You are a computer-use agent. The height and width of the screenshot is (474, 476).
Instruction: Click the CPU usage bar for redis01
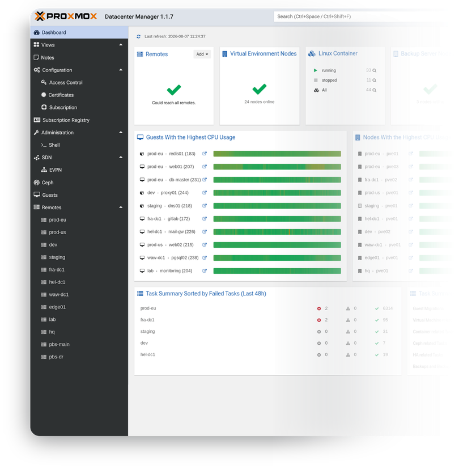[x=277, y=154]
